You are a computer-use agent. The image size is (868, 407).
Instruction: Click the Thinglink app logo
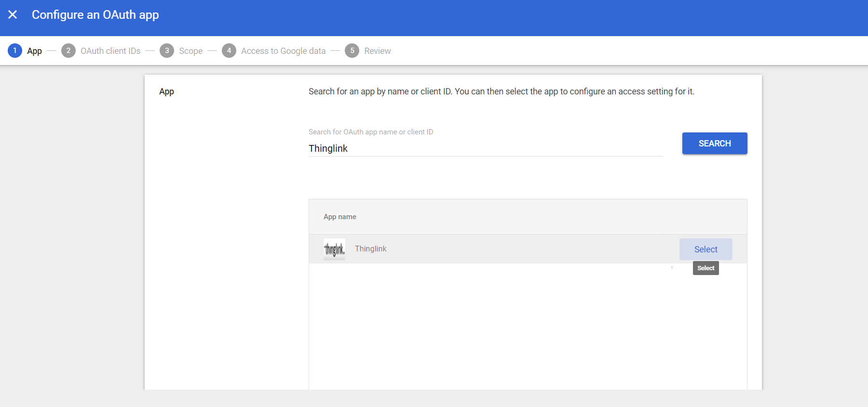[x=334, y=249]
